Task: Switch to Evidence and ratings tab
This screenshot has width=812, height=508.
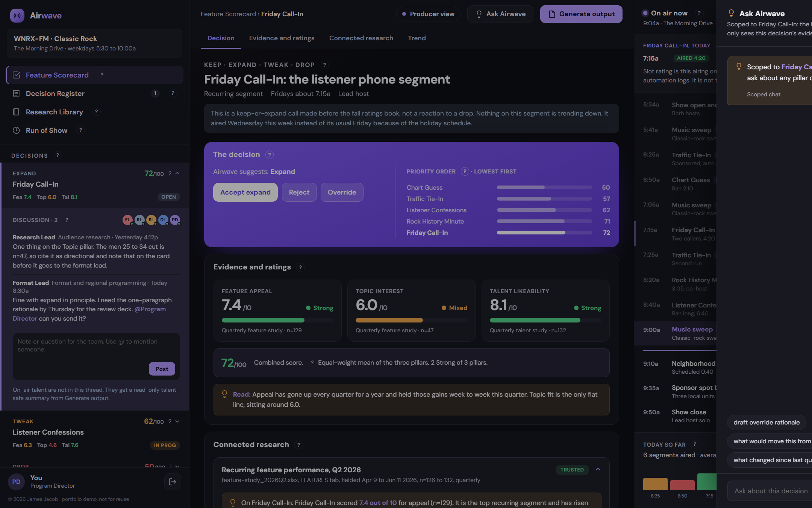Action: [x=282, y=38]
